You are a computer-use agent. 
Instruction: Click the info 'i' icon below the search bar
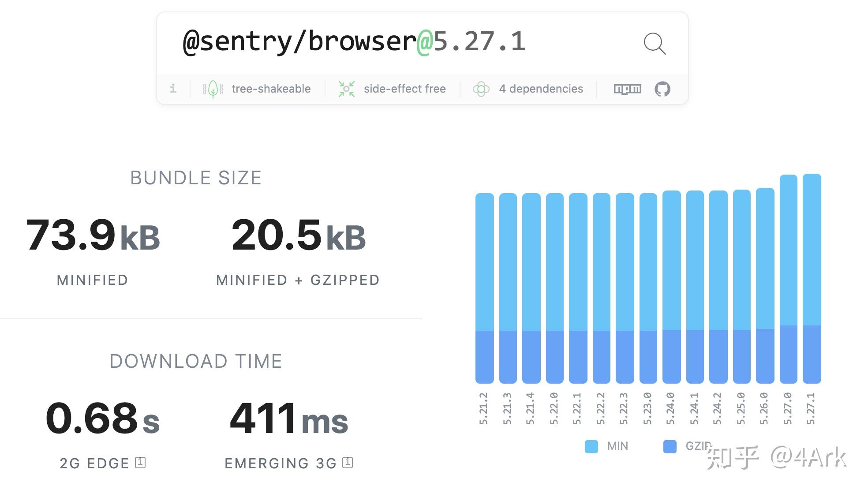tap(173, 89)
